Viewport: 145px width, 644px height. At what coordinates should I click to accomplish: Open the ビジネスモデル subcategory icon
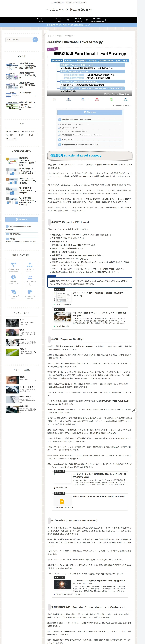[13, 265]
